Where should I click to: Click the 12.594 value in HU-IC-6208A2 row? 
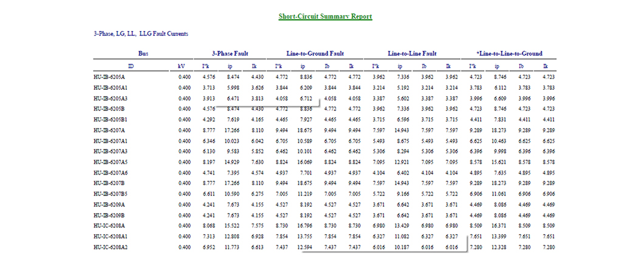[x=306, y=247]
